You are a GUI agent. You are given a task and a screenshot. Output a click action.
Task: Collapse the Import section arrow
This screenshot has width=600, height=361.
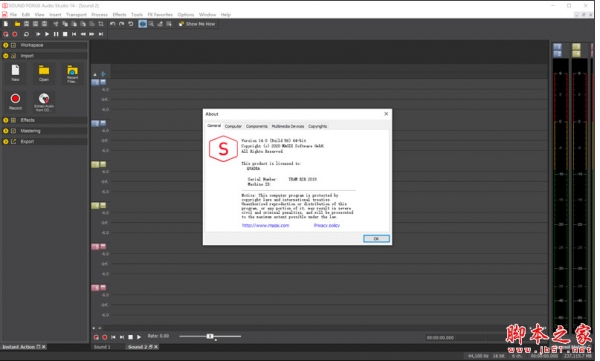point(6,56)
